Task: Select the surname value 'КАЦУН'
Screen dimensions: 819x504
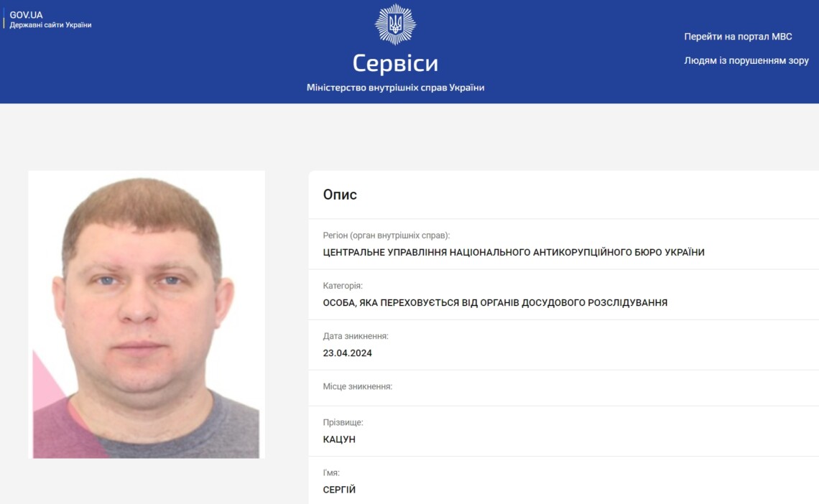Action: [339, 439]
